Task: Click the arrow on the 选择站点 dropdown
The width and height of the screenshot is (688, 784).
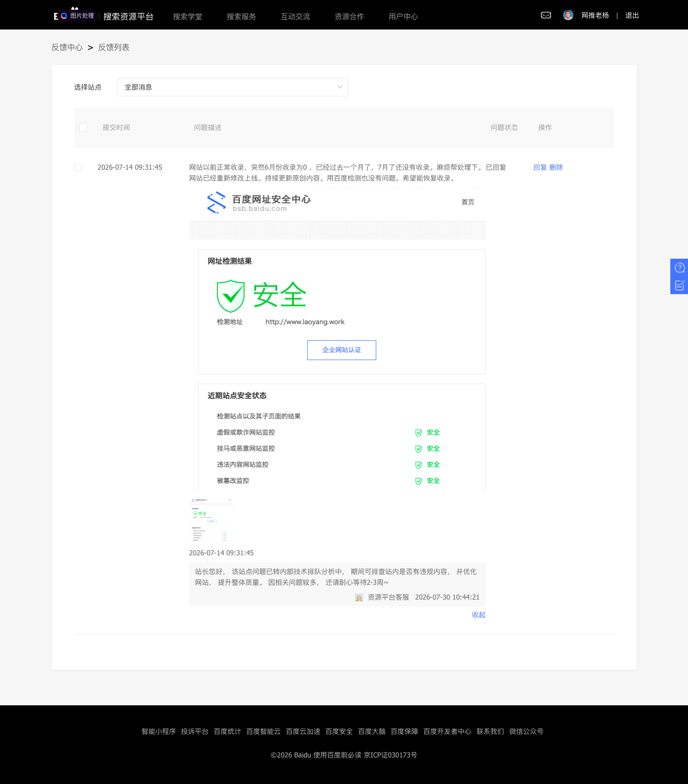Action: click(x=340, y=87)
